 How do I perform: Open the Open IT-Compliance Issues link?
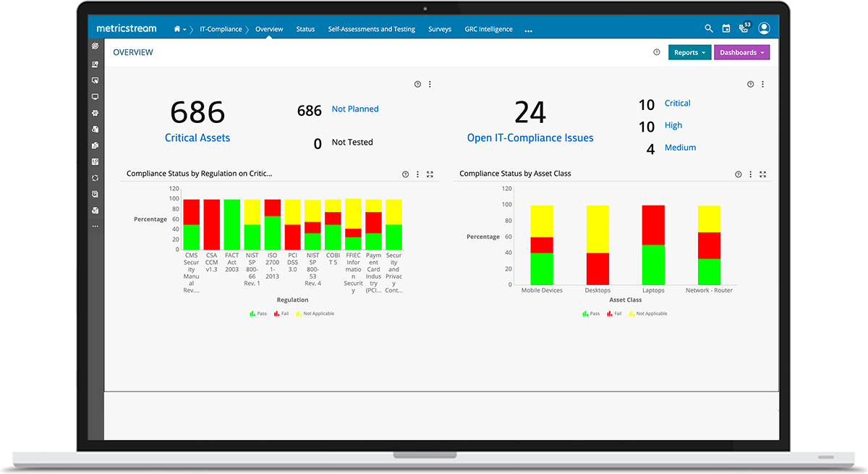[x=530, y=137]
